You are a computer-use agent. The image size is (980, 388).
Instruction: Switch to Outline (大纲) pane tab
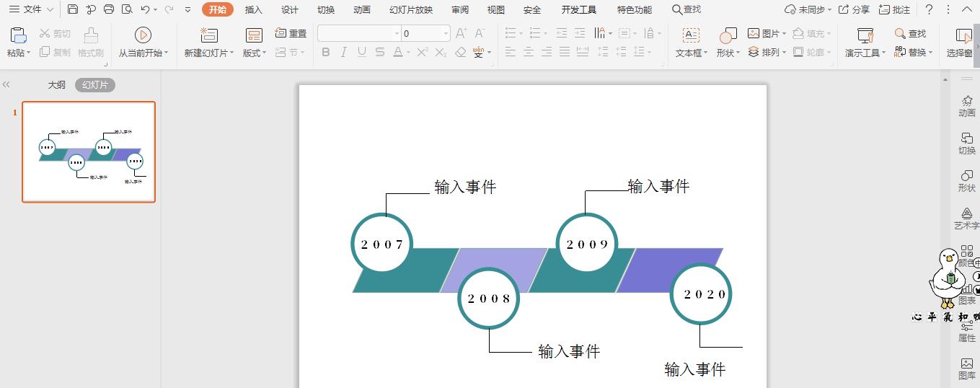pos(57,85)
